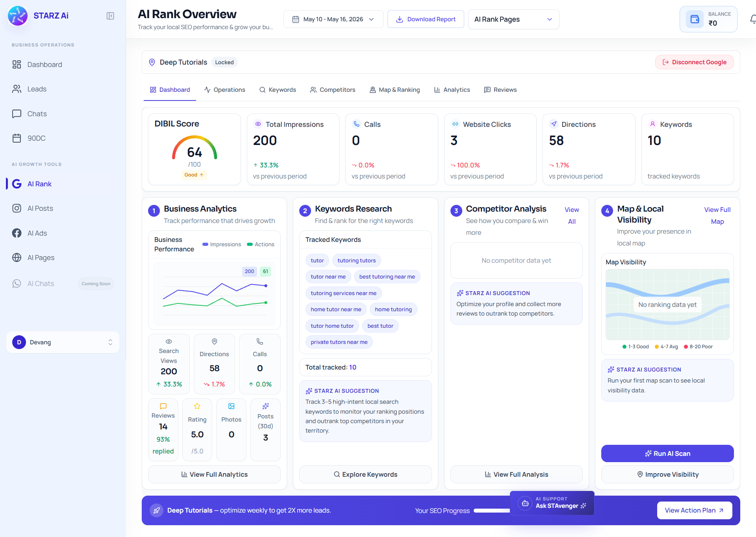Click the Run AI Scan button
Image resolution: width=756 pixels, height=537 pixels.
[x=667, y=453]
